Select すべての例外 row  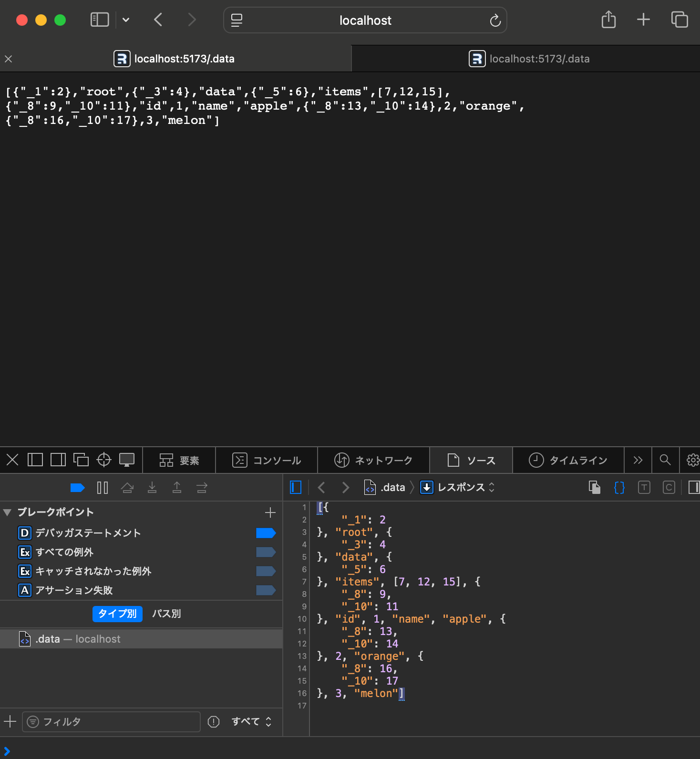tap(141, 552)
